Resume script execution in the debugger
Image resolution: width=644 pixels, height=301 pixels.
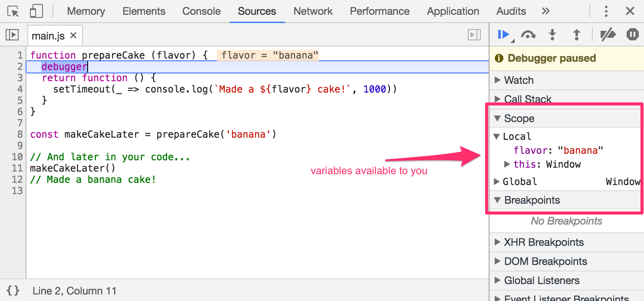click(504, 34)
